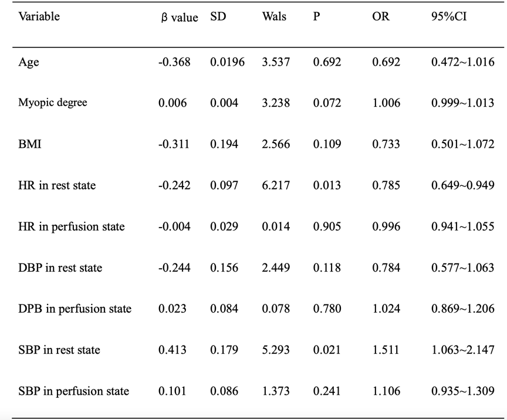
Task: Click the OR column header
Action: point(380,16)
